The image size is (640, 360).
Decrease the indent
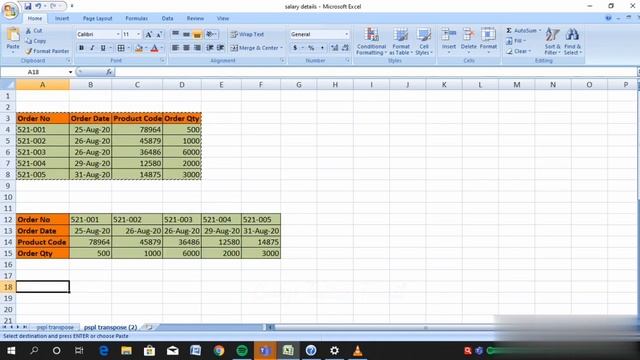pyautogui.click(x=210, y=48)
